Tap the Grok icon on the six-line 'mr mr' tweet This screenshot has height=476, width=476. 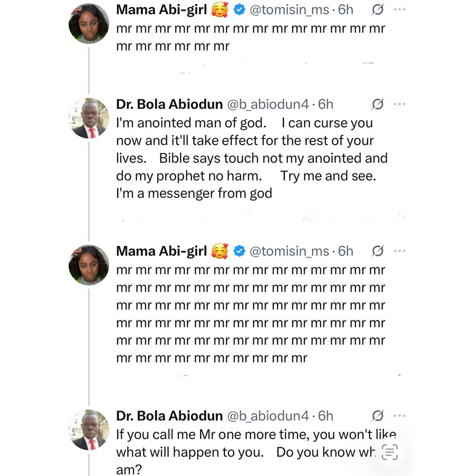click(x=377, y=251)
